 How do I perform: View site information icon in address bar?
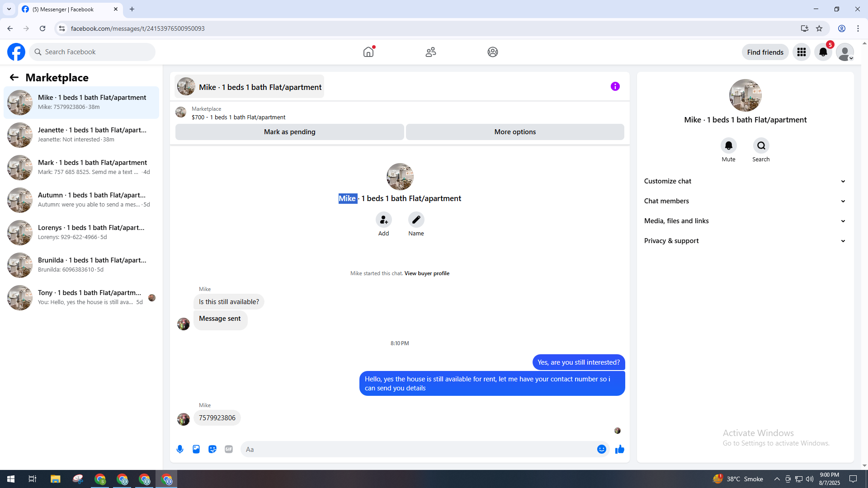(x=62, y=28)
